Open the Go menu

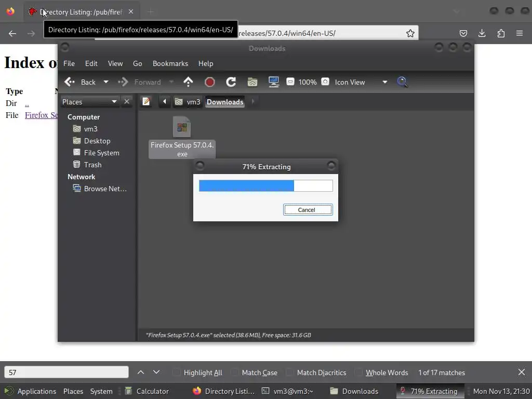[137, 63]
